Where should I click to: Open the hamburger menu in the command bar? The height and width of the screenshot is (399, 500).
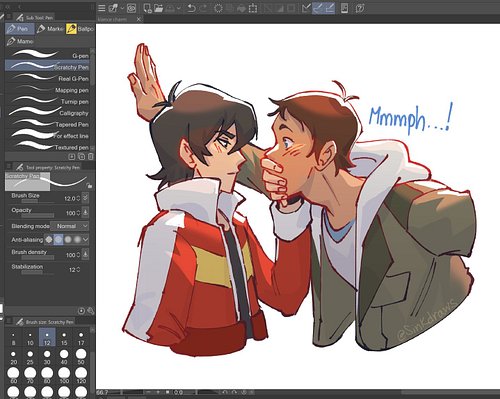tap(102, 8)
